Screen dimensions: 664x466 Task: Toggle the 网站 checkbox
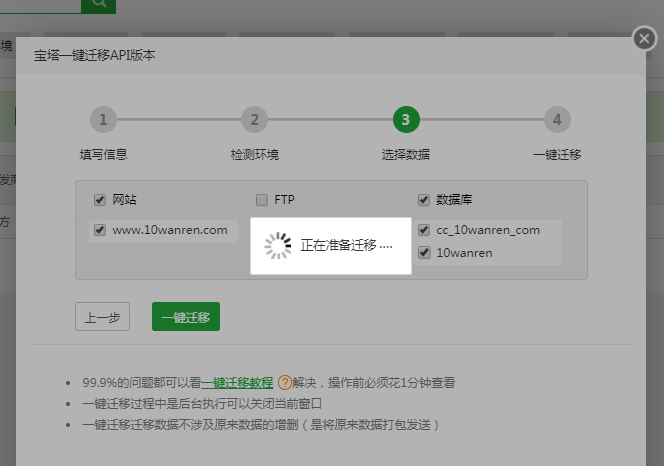[x=100, y=200]
